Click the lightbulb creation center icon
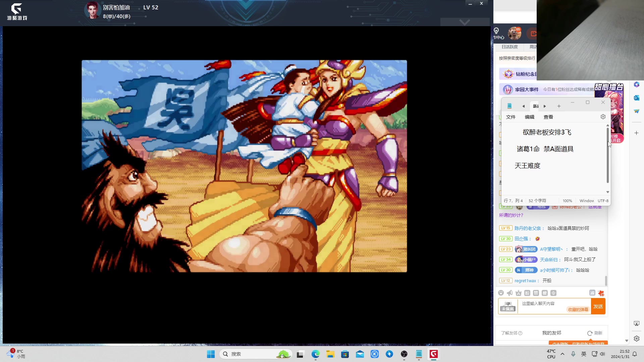 (496, 31)
